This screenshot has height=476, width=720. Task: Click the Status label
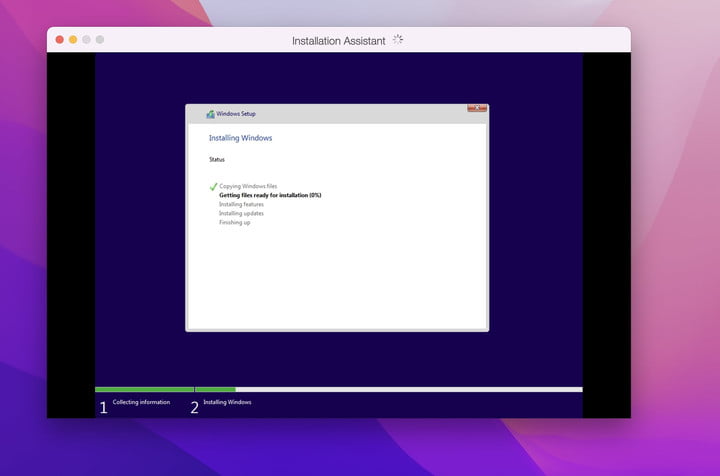tap(217, 160)
